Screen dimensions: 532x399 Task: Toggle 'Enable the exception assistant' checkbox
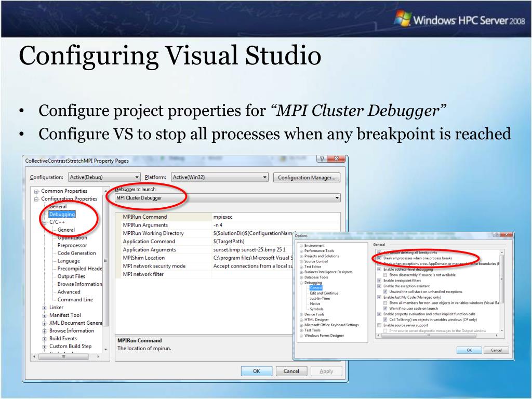click(379, 286)
